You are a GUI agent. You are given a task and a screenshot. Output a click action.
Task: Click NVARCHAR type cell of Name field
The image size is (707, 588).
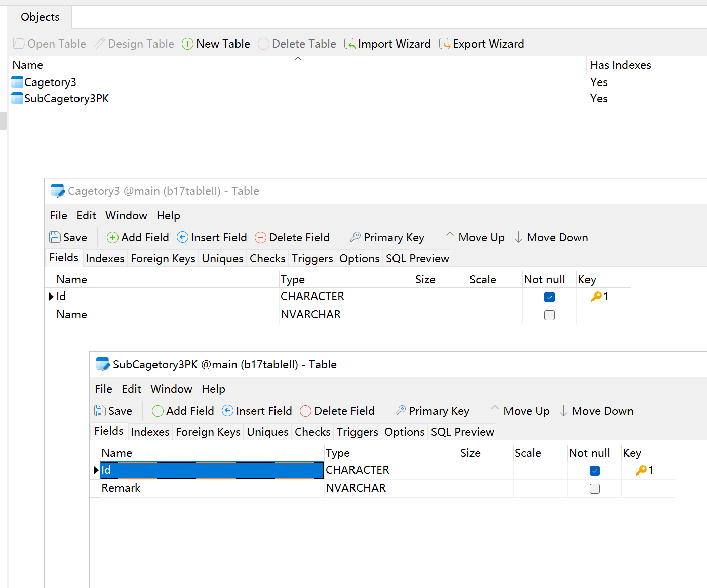pyautogui.click(x=346, y=315)
